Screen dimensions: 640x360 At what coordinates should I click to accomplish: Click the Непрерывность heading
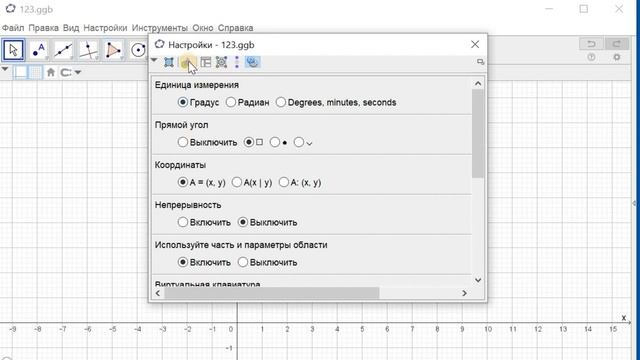tap(188, 205)
